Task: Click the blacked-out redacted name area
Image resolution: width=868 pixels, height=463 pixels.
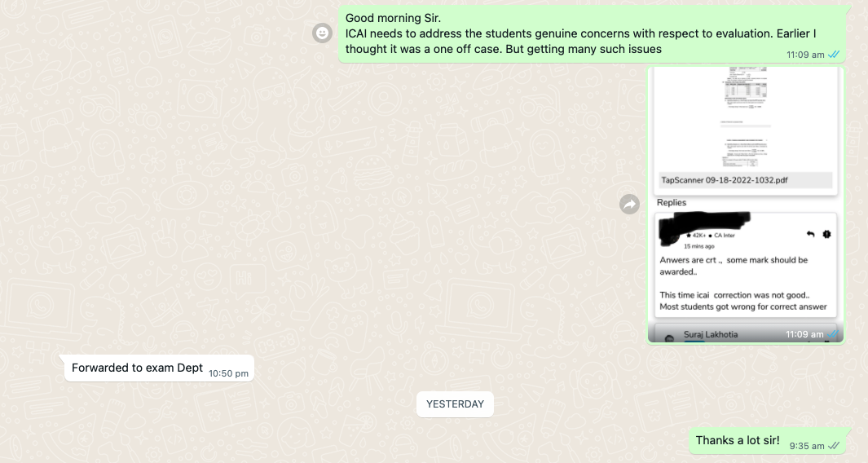Action: 703,222
